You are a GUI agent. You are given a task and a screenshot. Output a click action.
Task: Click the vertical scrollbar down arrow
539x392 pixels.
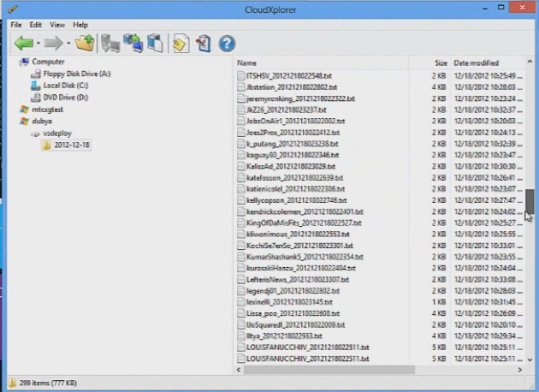point(530,359)
